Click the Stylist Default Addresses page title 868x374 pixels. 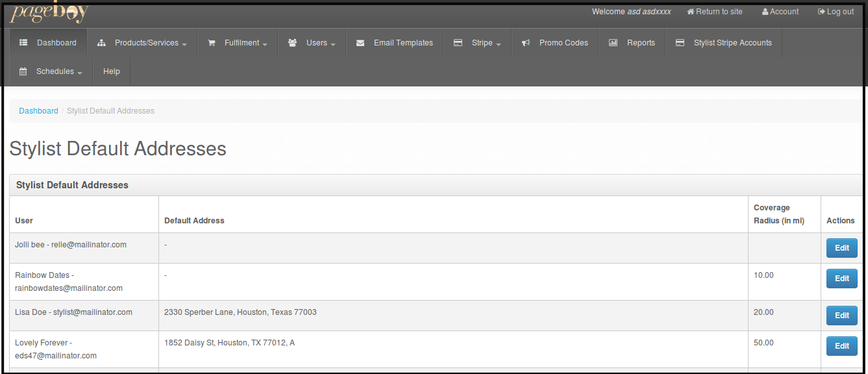pos(118,149)
